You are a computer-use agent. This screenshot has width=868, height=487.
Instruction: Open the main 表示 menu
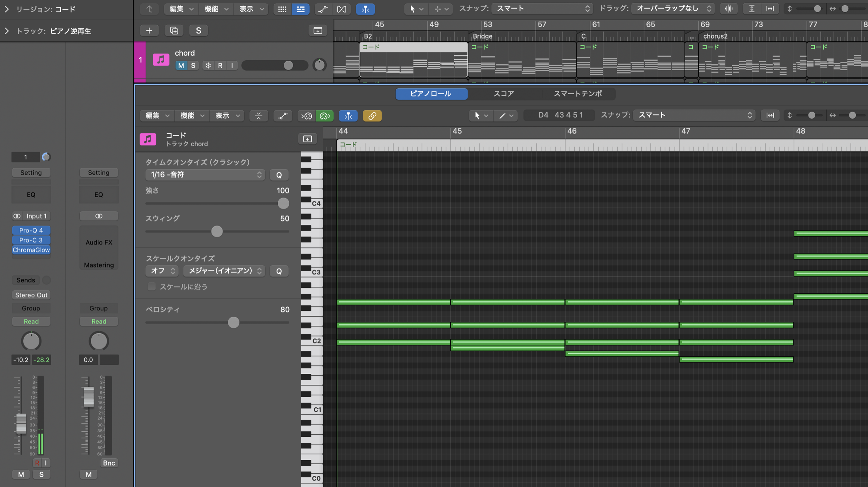251,9
